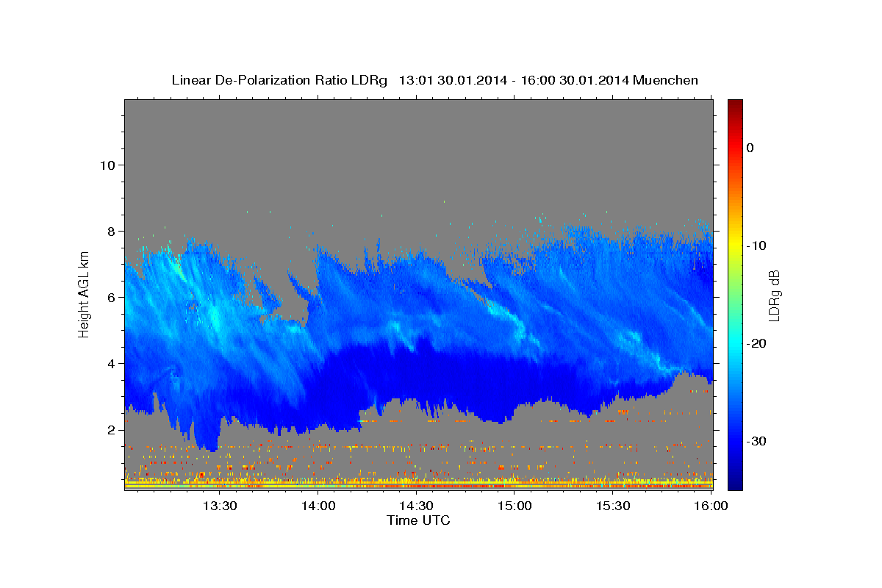Click the 13:30 time tick label
Viewport: 882px width, 588px height.
(x=219, y=506)
